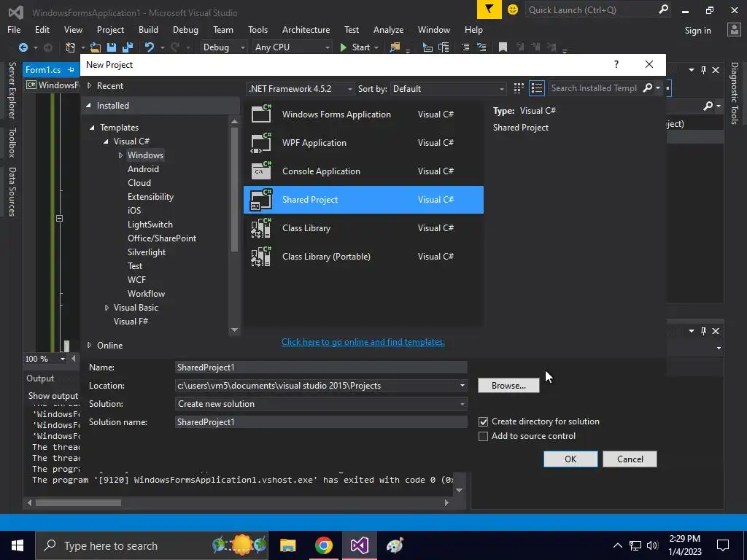Open the .NET Framework 4.5.2 version dropdown

[301, 88]
